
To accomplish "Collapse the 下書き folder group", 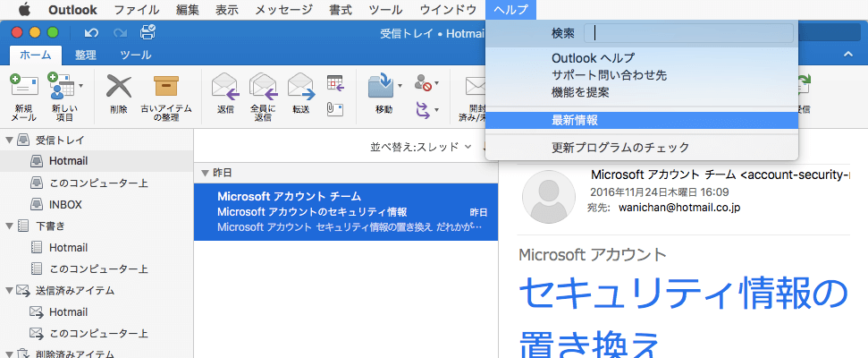I will [x=8, y=226].
